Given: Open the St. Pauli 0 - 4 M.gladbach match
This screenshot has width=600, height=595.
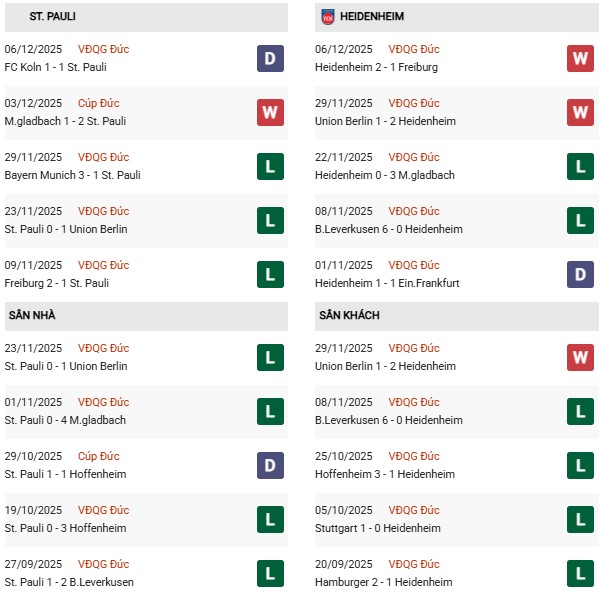Looking at the screenshot, I should (66, 420).
